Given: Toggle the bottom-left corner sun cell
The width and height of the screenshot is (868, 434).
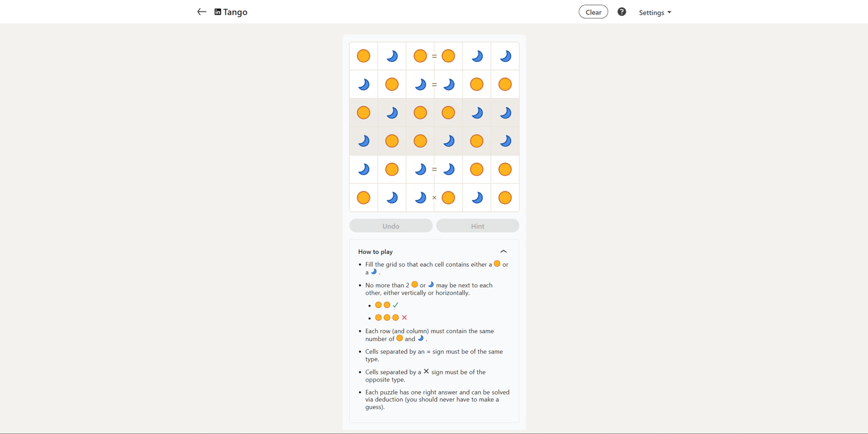Looking at the screenshot, I should [363, 197].
